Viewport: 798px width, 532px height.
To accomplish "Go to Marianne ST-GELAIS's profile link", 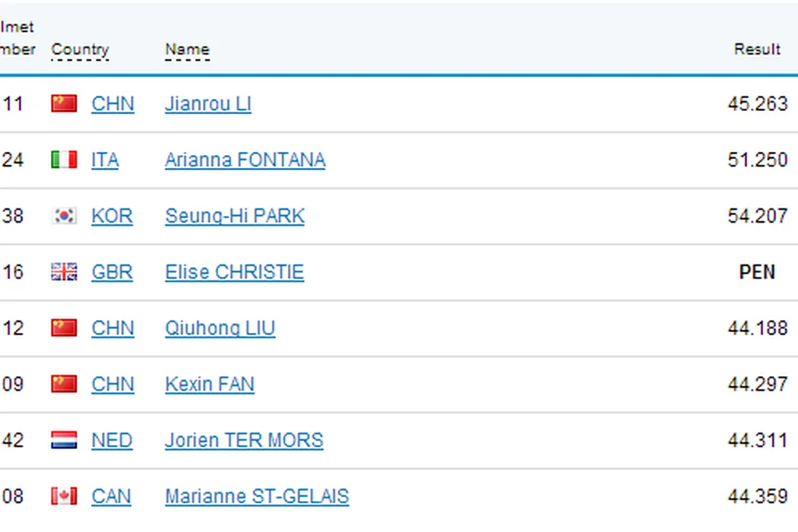I will pyautogui.click(x=256, y=497).
